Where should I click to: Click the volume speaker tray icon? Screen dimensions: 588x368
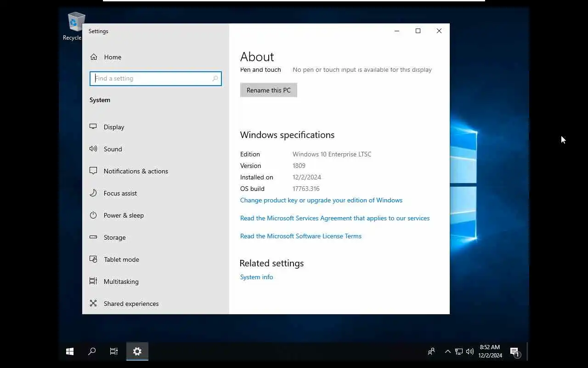(x=469, y=351)
